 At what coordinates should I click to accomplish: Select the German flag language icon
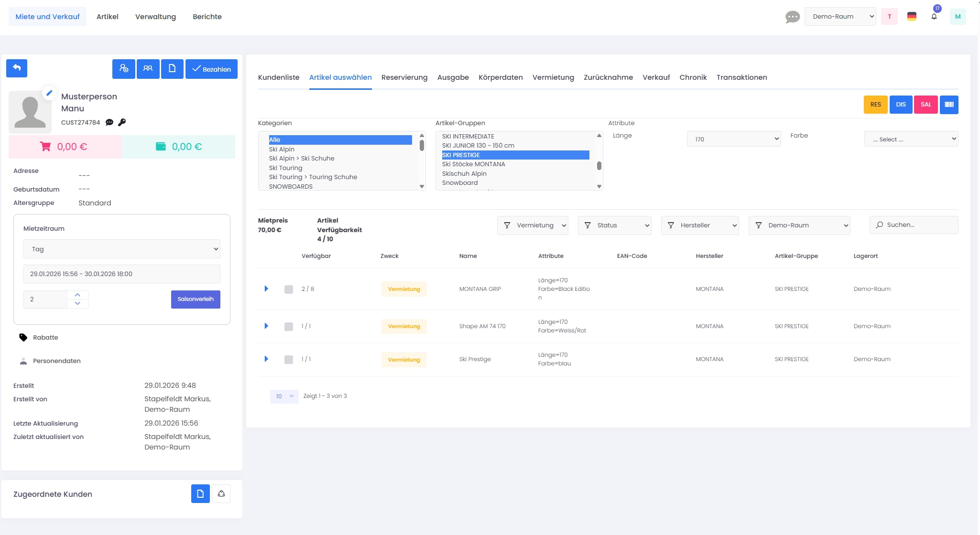pos(912,16)
